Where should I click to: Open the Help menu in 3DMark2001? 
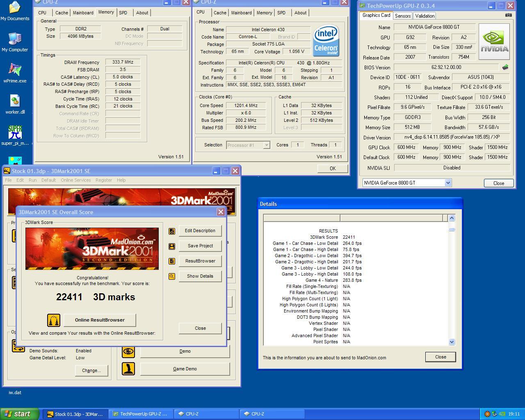click(x=121, y=180)
